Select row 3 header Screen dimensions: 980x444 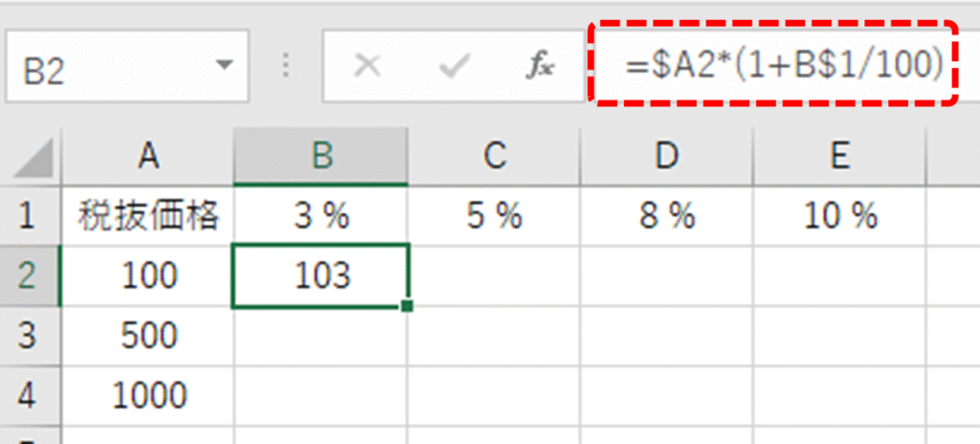pos(28,336)
